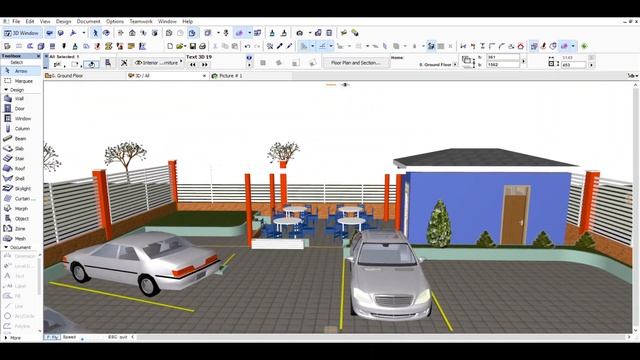Open the File menu

point(16,21)
